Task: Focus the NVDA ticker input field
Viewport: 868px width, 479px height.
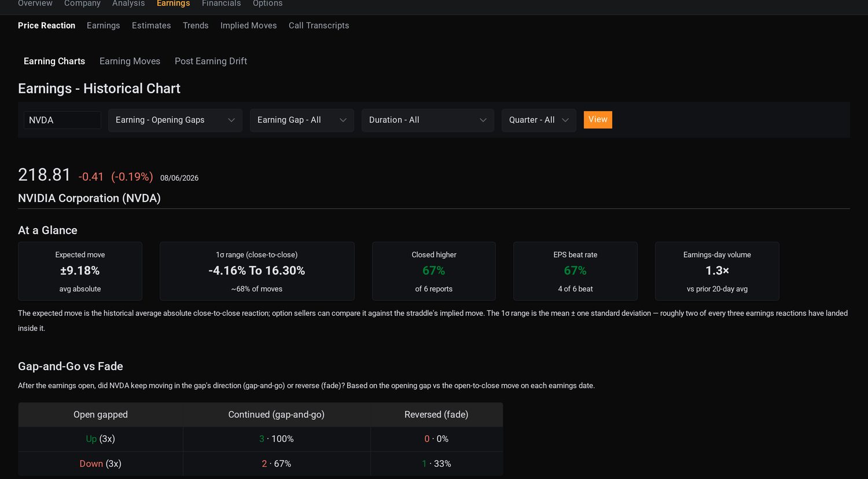Action: (62, 120)
